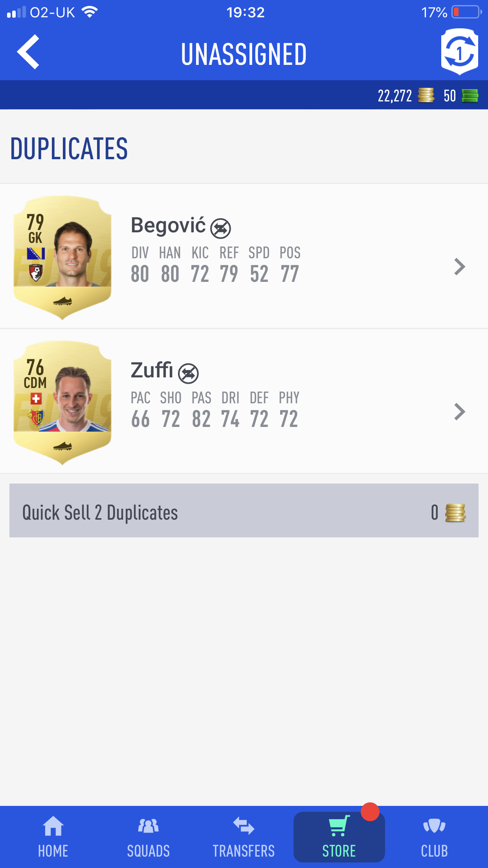Expand Zuffi details chevron
488x868 pixels.
pyautogui.click(x=459, y=412)
